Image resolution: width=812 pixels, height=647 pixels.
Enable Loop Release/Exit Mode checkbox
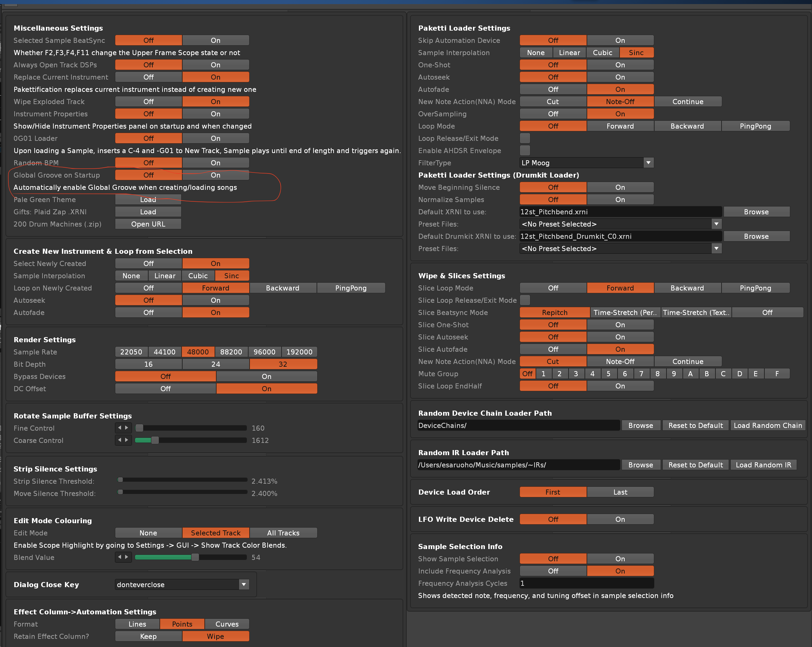(525, 138)
